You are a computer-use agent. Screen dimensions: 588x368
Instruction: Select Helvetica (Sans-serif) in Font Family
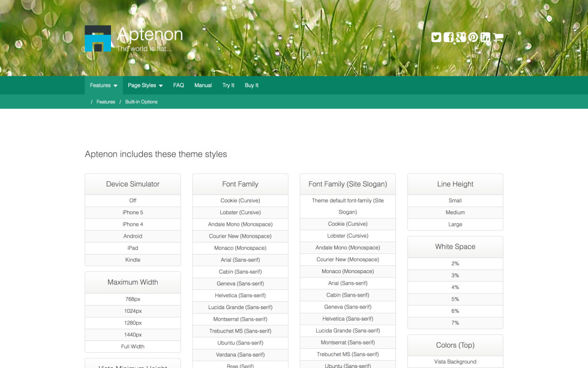(x=241, y=295)
